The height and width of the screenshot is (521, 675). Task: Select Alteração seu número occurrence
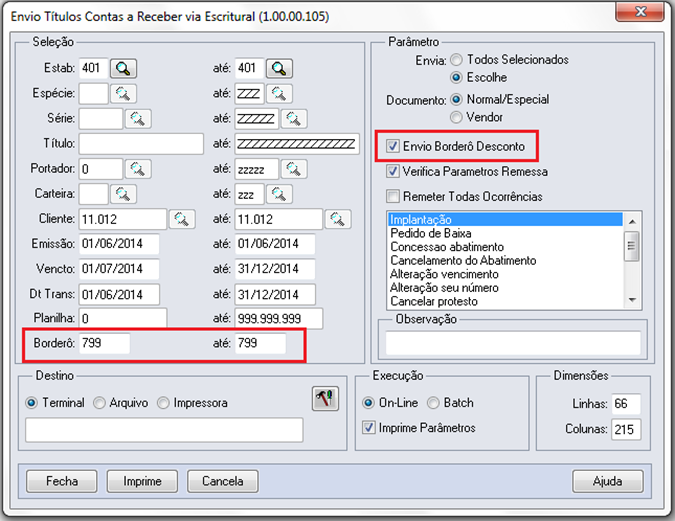click(x=505, y=288)
